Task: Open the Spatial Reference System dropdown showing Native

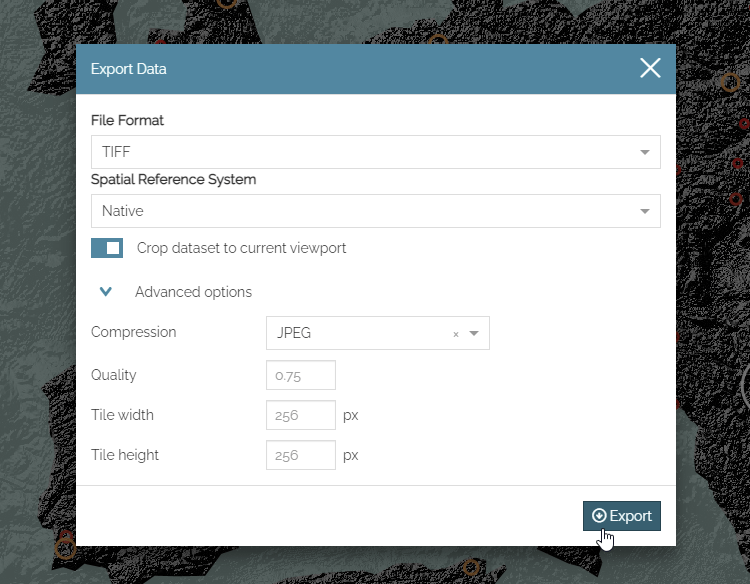Action: pyautogui.click(x=375, y=211)
